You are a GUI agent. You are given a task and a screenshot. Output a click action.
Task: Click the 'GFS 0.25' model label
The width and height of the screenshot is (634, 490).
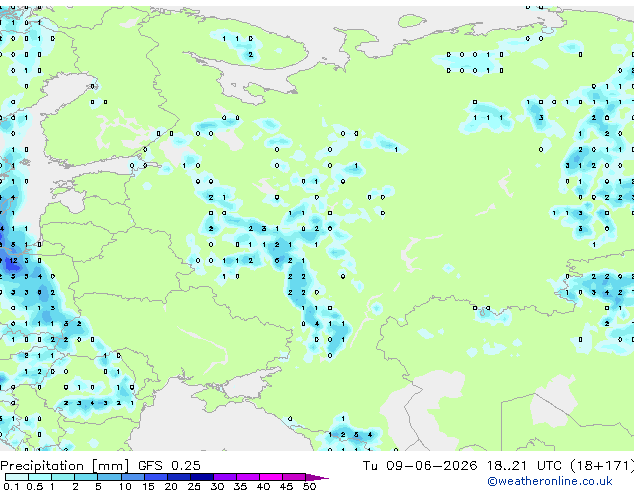coord(169,466)
